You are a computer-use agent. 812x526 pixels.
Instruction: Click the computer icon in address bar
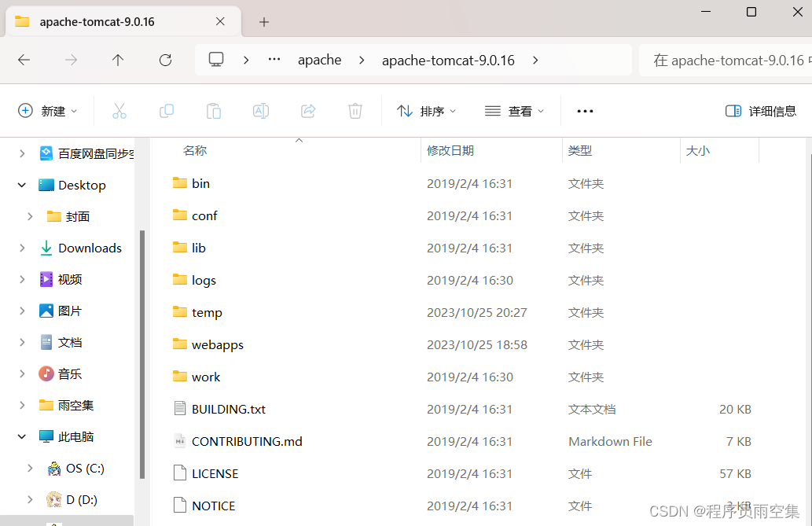click(x=216, y=60)
